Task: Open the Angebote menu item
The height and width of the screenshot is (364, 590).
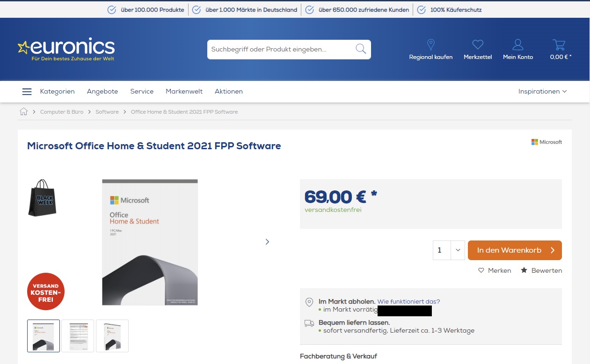Action: [x=102, y=91]
